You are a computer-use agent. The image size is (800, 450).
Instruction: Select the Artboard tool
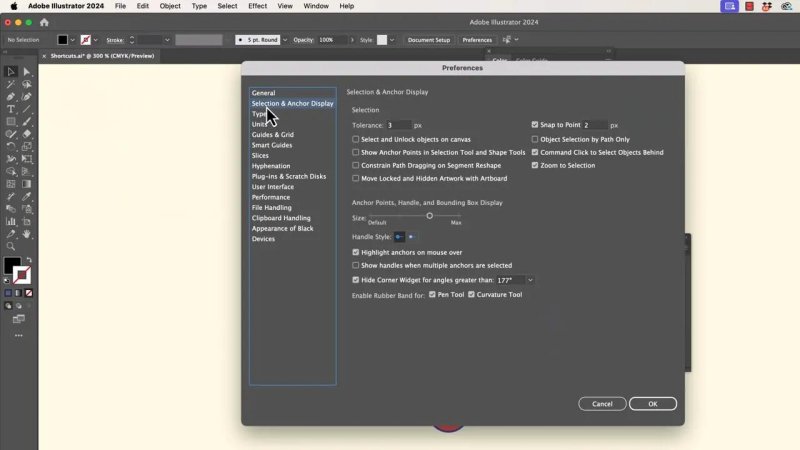pos(27,221)
